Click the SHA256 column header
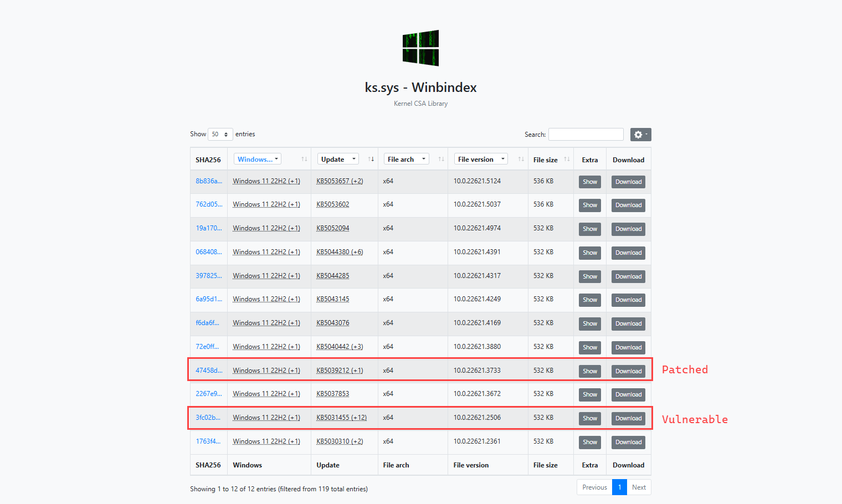The image size is (842, 504). pos(208,160)
